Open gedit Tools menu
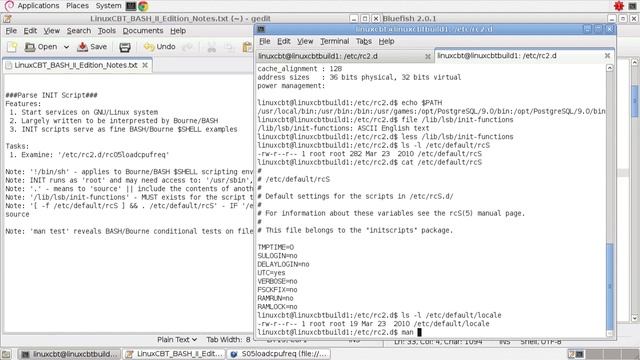This screenshot has width=640, height=360. pyautogui.click(x=107, y=31)
